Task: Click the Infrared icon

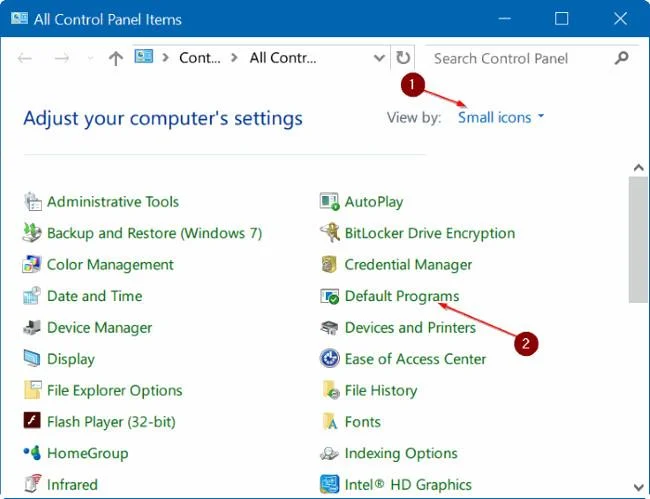Action: [32, 484]
